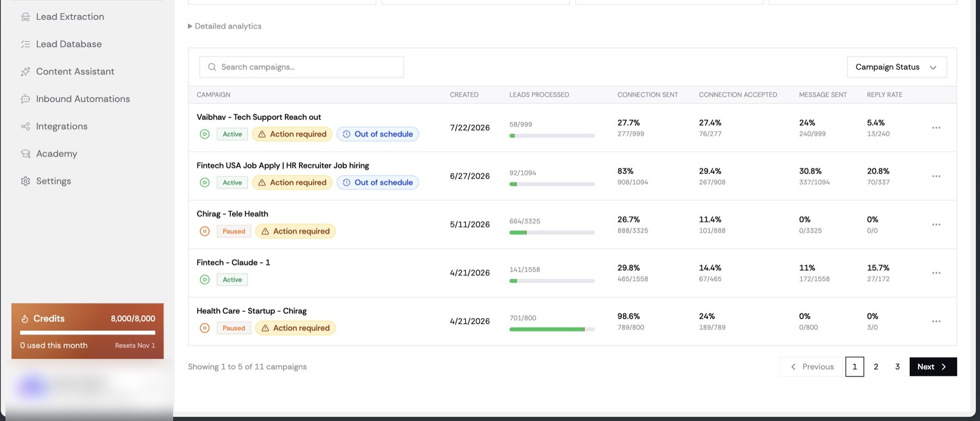Click the REPLY RATE column header

pos(885,95)
